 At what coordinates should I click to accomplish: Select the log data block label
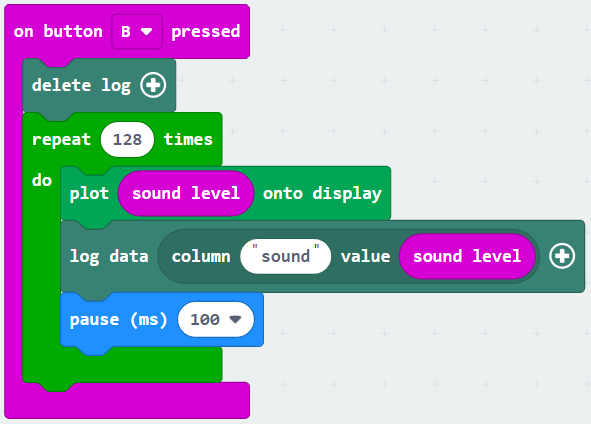point(109,256)
